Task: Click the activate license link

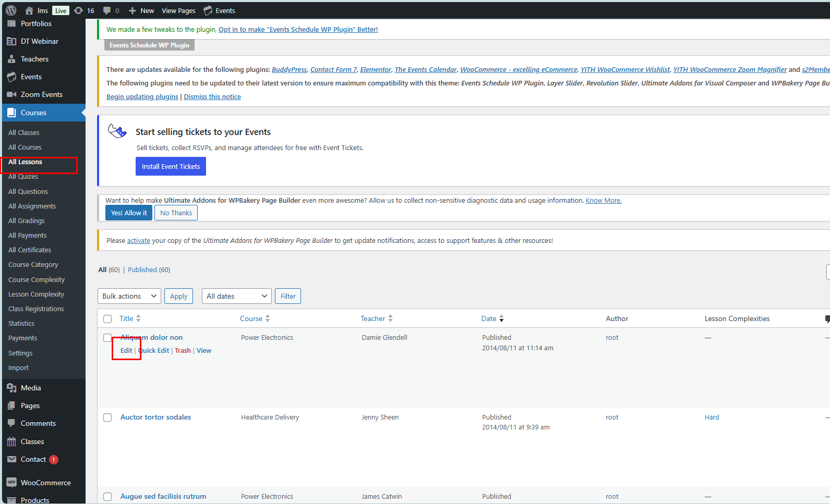Action: point(139,241)
